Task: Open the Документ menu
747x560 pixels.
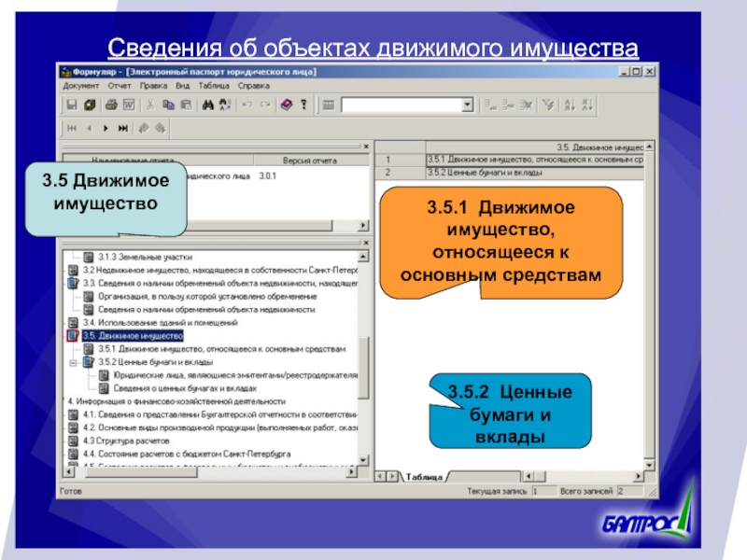Action: point(80,85)
